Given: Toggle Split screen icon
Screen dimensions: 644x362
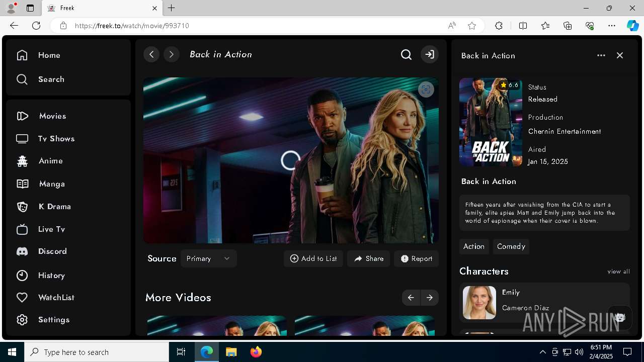Looking at the screenshot, I should click(523, 26).
